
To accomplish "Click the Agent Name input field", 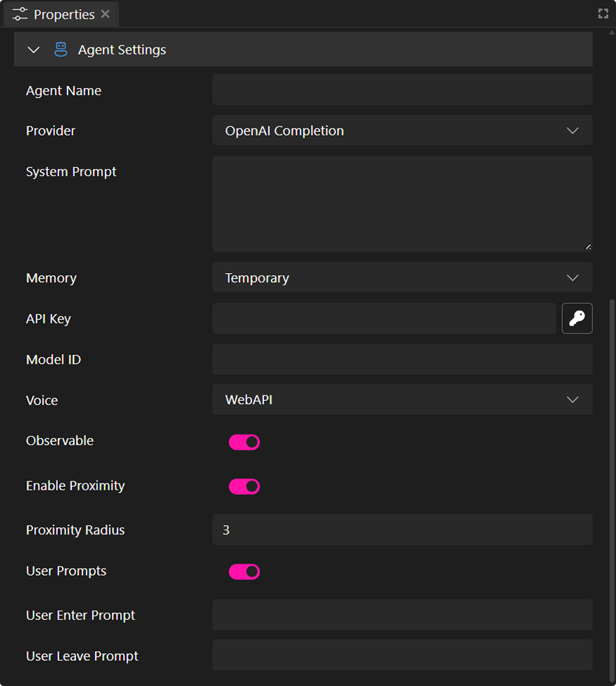I will tap(402, 90).
